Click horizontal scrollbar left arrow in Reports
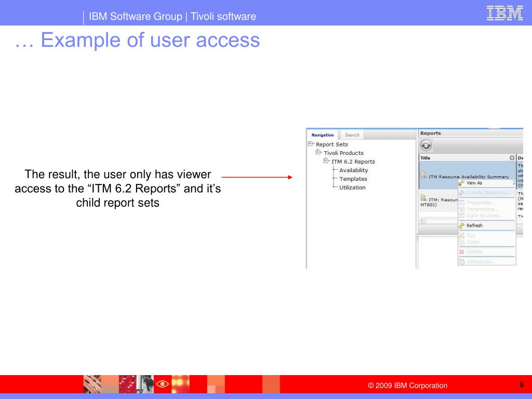532x399 pixels. pyautogui.click(x=422, y=220)
